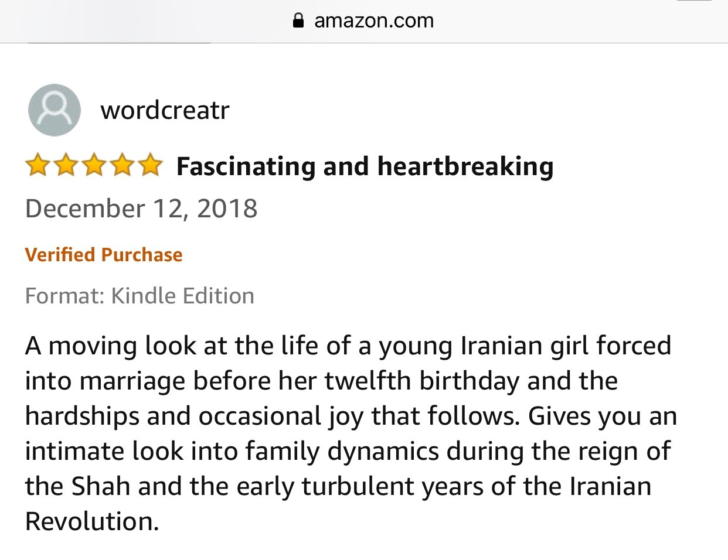
Task: Click the review line starting "A moving look"
Action: coord(348,346)
